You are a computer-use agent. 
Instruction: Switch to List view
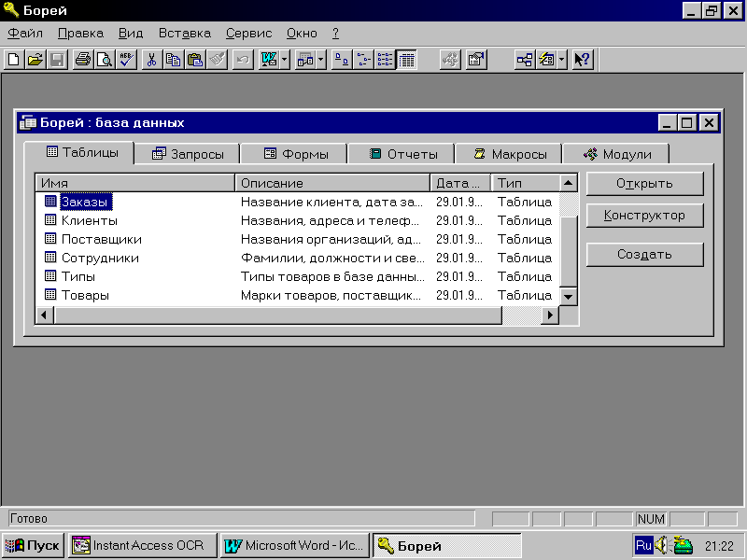click(385, 60)
